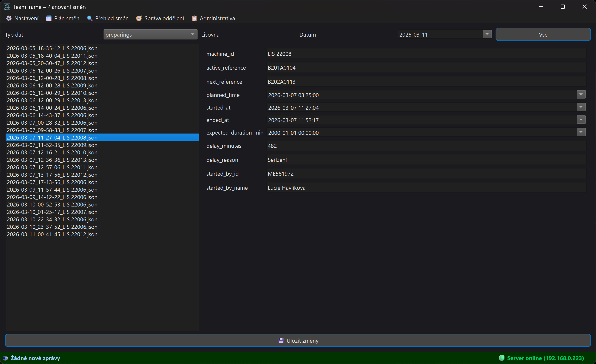Click the TeamFrame app icon in title bar
Image resolution: width=596 pixels, height=364 pixels.
pyautogui.click(x=7, y=7)
